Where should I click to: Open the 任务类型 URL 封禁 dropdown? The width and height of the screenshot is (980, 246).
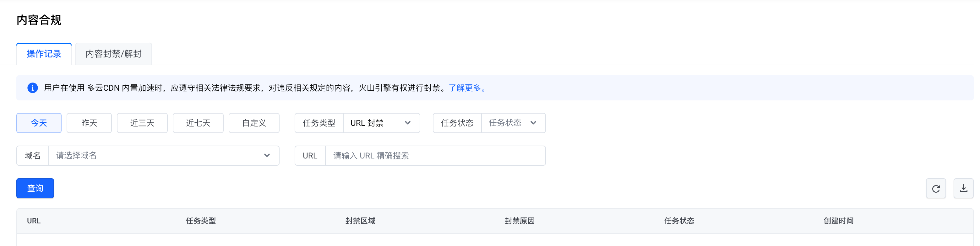click(x=381, y=123)
